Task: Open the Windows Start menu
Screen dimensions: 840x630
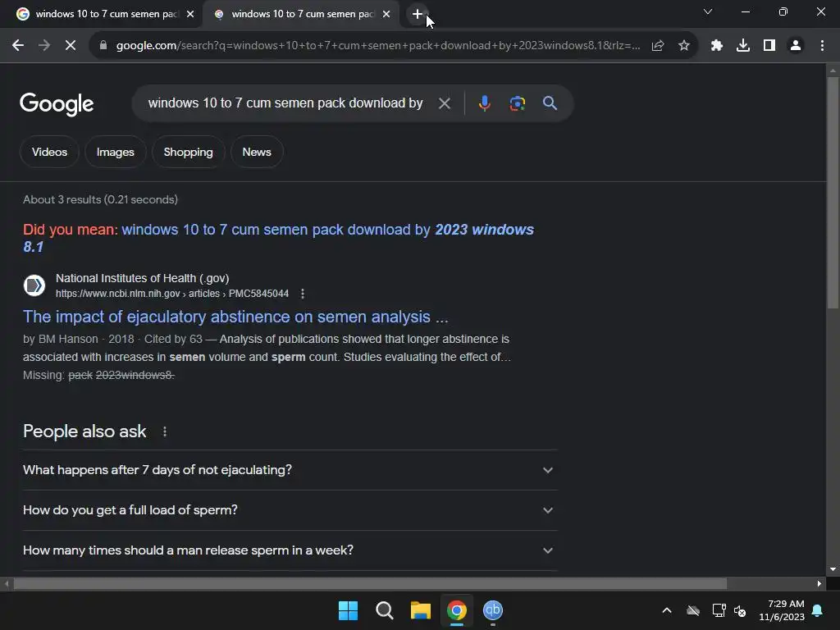Action: (x=348, y=610)
